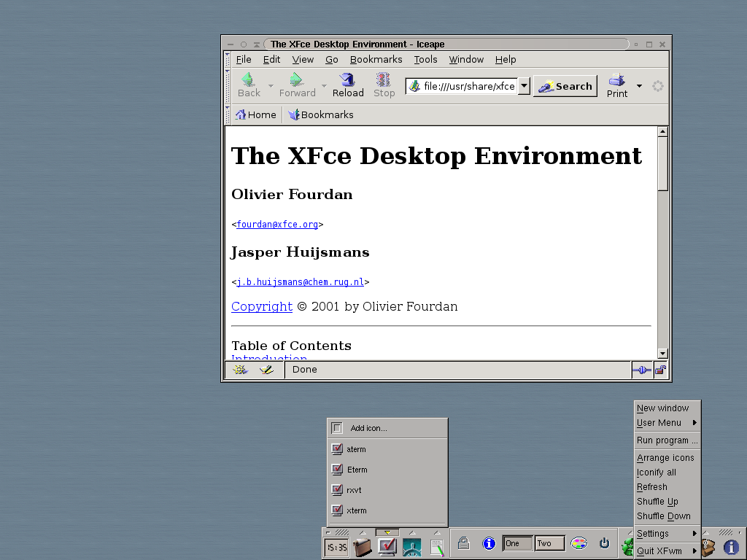The height and width of the screenshot is (560, 747).
Task: Choose Arrange icons in desktop menu
Action: (667, 458)
